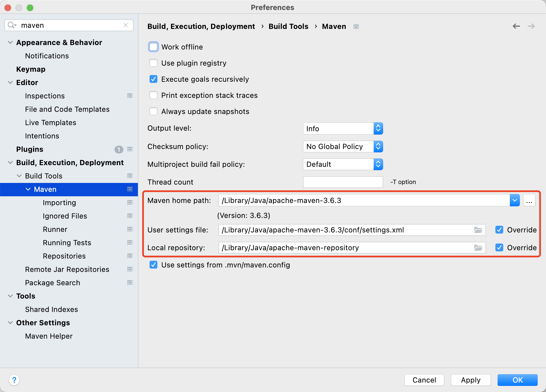Uncheck Execute goals recursively
Viewport: 546px width, 392px height.
click(x=153, y=79)
